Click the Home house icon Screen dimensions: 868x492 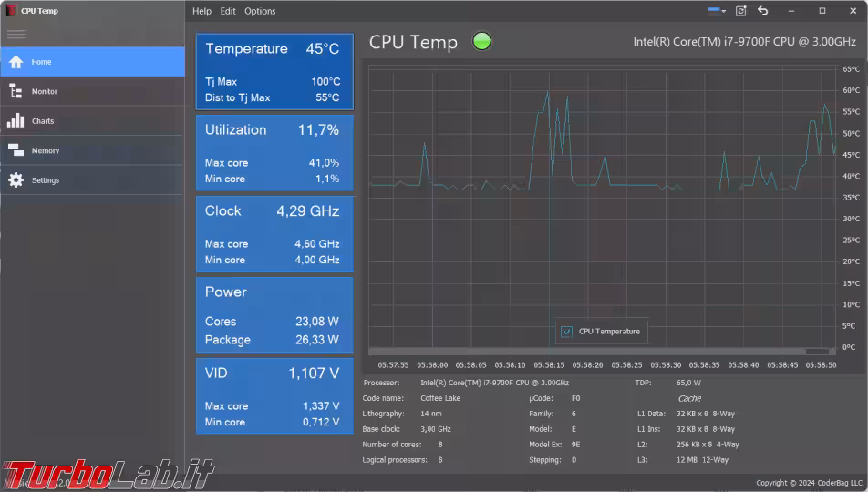coord(16,61)
